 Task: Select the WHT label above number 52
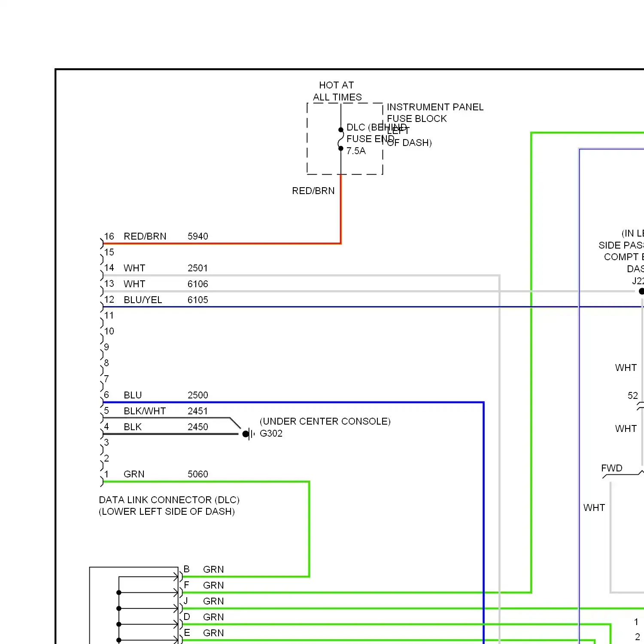point(626,368)
